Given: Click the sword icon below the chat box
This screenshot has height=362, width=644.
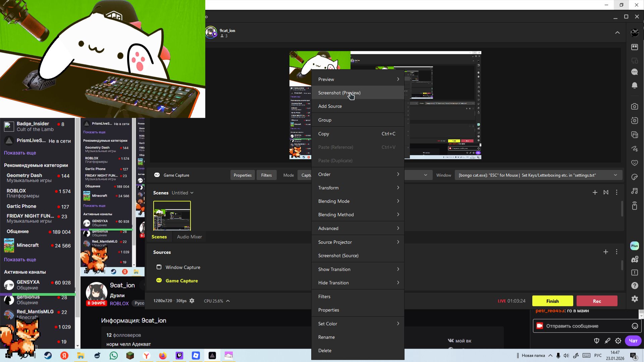Looking at the screenshot, I should tap(607, 341).
